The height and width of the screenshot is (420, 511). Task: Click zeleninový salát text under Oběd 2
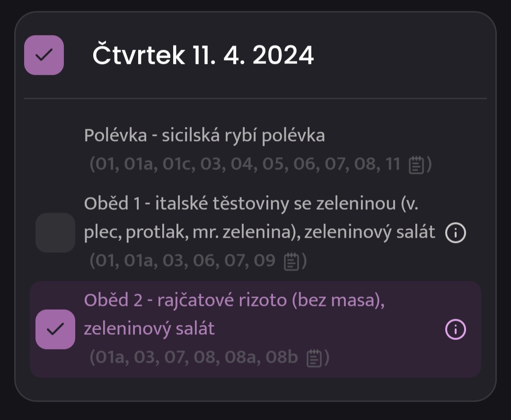[149, 329]
